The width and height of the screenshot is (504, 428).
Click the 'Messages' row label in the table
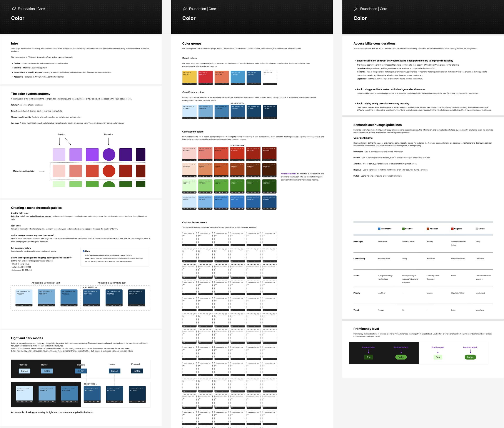click(x=358, y=242)
